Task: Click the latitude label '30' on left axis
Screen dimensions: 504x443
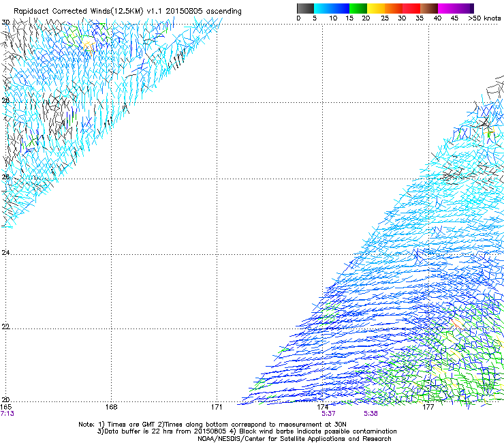Action: pyautogui.click(x=5, y=22)
